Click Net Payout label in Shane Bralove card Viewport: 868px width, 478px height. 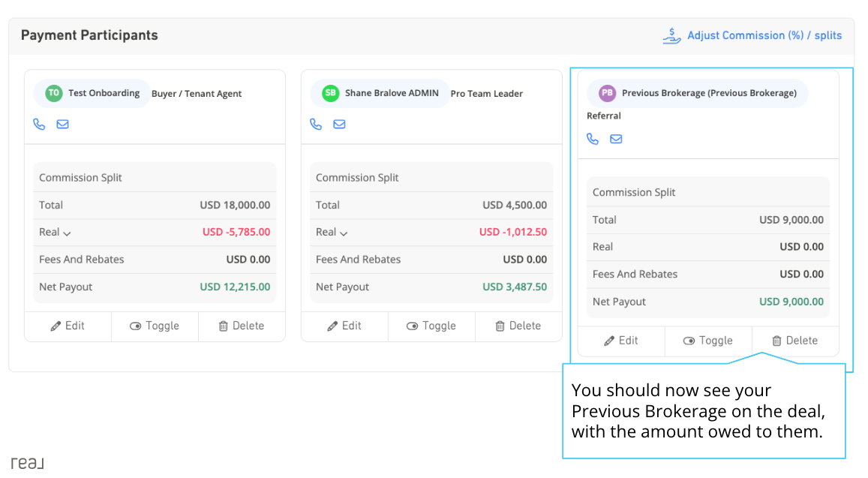pos(342,287)
